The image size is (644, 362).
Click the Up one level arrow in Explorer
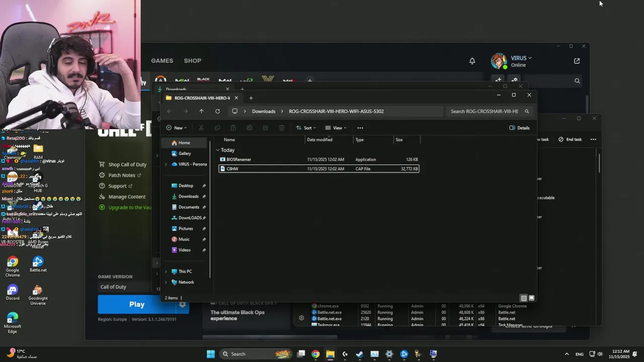click(201, 111)
